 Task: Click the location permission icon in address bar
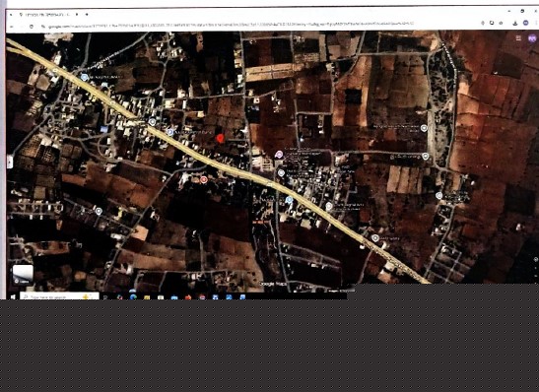pyautogui.click(x=483, y=23)
